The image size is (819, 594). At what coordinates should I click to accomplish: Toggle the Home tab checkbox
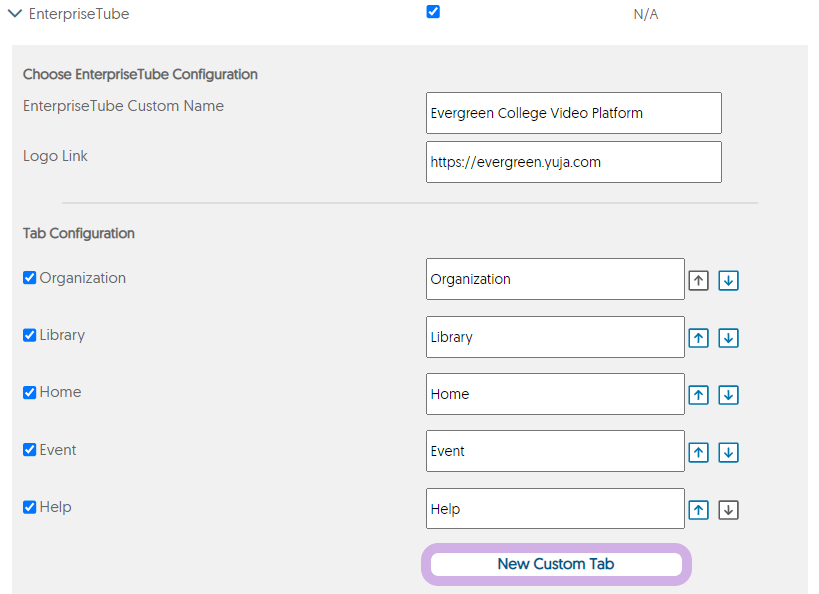30,392
